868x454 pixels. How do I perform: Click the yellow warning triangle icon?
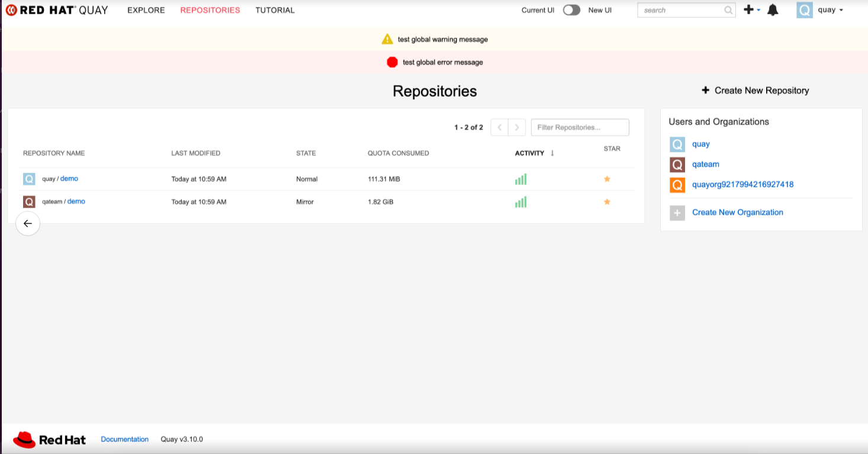(387, 39)
